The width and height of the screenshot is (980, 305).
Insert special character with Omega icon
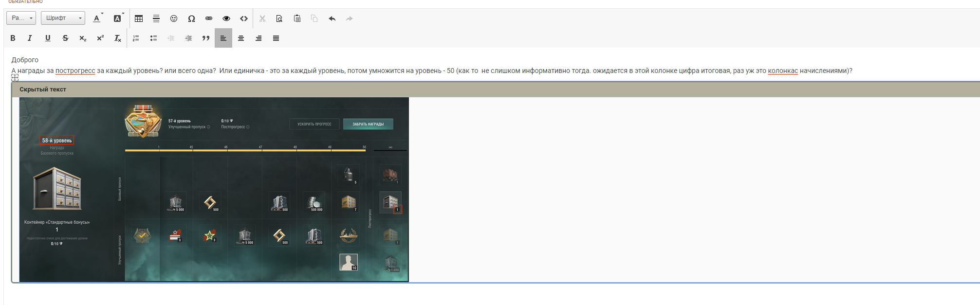click(191, 18)
